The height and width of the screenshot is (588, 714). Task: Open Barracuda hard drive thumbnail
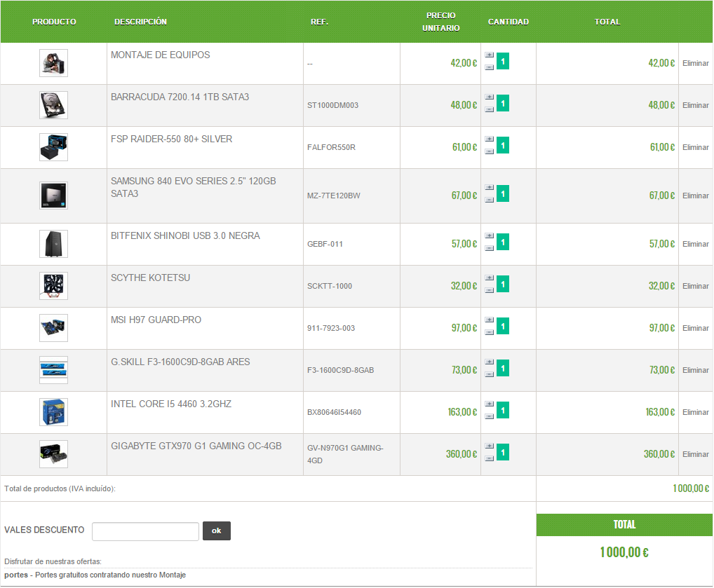(53, 105)
